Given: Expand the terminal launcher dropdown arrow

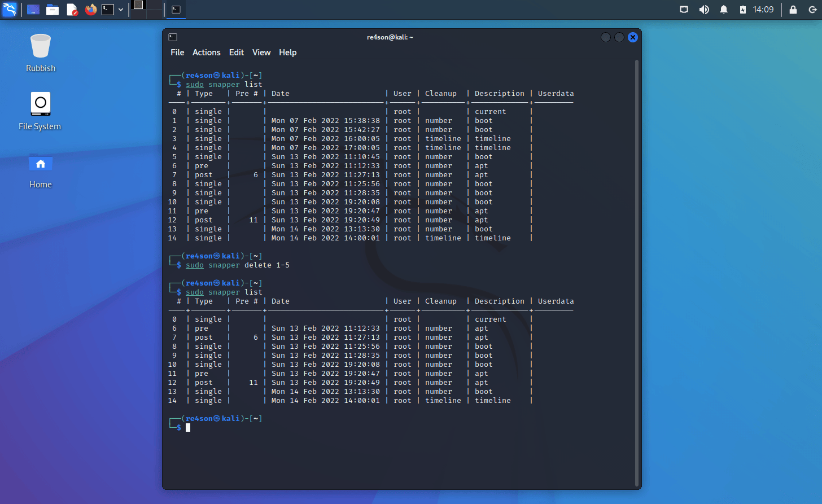Looking at the screenshot, I should tap(121, 10).
